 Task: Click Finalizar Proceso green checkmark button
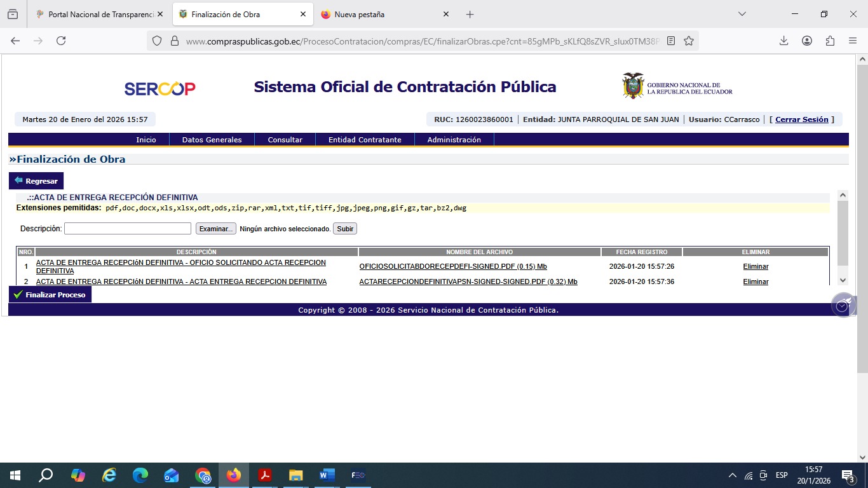(50, 295)
